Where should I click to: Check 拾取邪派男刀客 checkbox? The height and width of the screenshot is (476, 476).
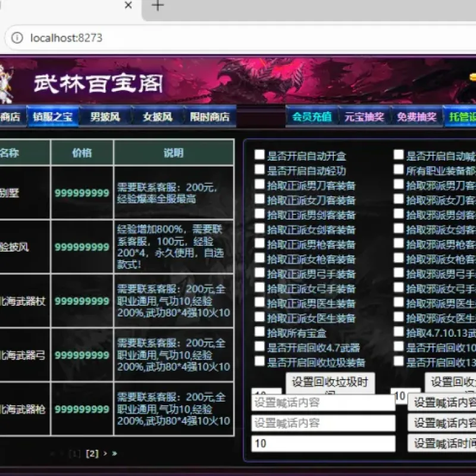[399, 184]
